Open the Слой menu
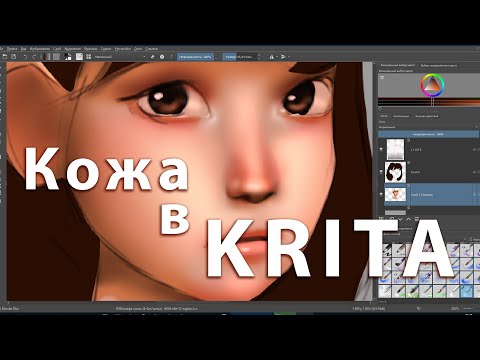480x360 pixels. click(57, 49)
